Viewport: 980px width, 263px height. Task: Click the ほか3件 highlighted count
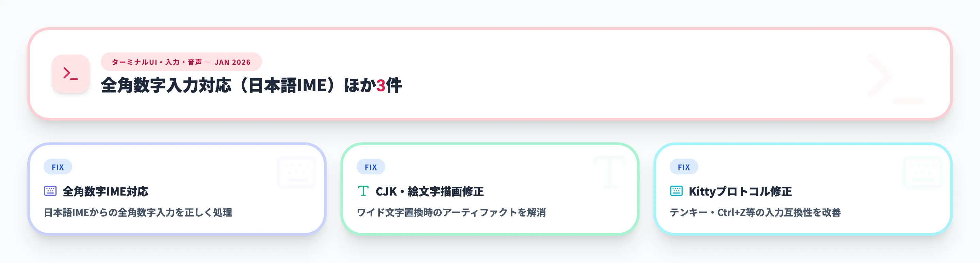click(x=381, y=86)
